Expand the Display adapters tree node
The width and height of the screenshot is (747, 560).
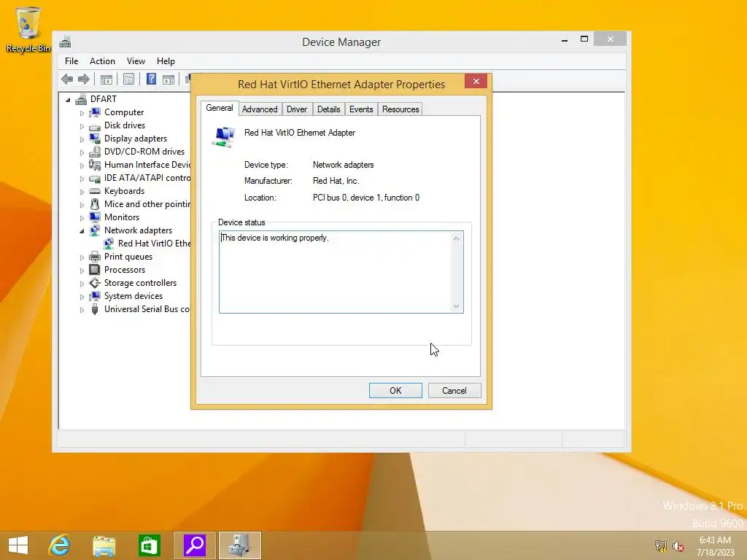click(82, 139)
